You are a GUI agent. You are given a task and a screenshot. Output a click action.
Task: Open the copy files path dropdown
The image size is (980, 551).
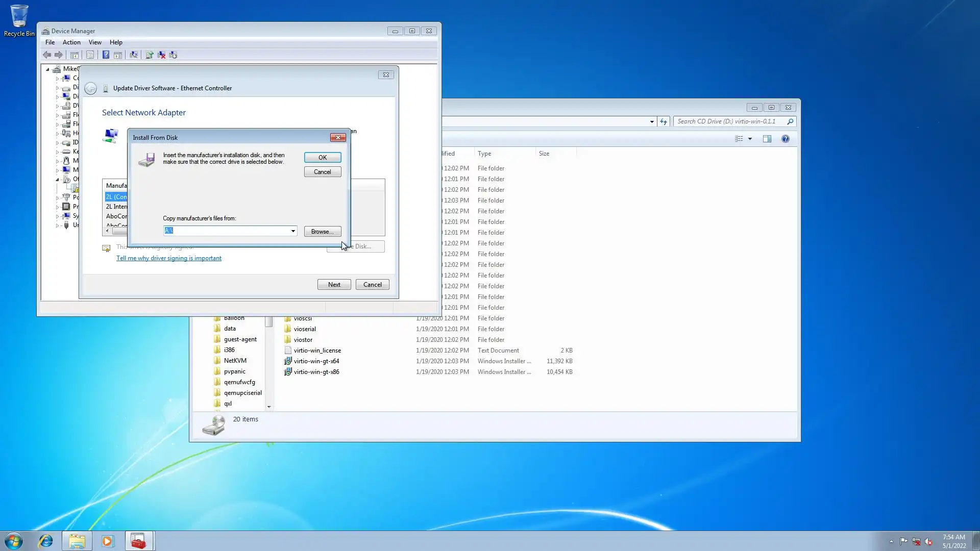(293, 231)
